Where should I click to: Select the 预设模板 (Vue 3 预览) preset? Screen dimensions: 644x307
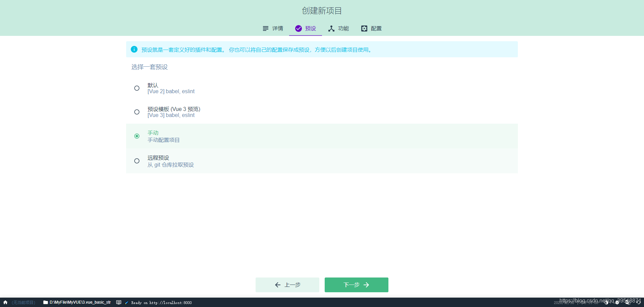[x=137, y=112]
